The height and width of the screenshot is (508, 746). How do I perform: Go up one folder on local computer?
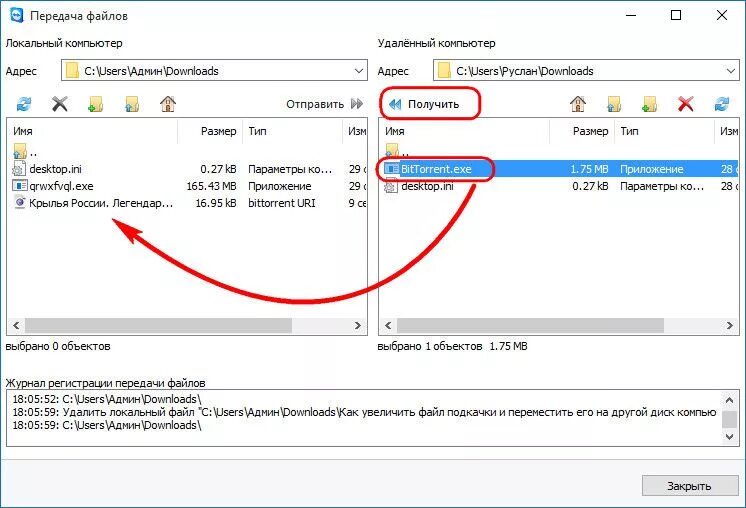pos(132,104)
